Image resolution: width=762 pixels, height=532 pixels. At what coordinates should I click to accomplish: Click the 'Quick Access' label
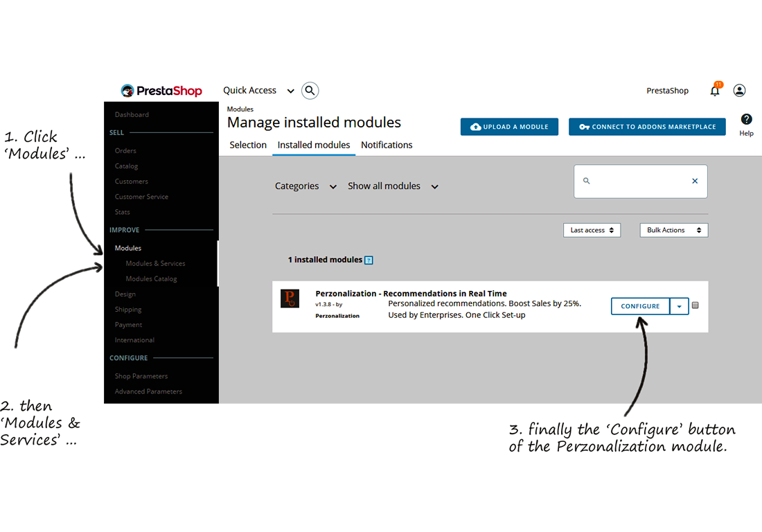(249, 90)
